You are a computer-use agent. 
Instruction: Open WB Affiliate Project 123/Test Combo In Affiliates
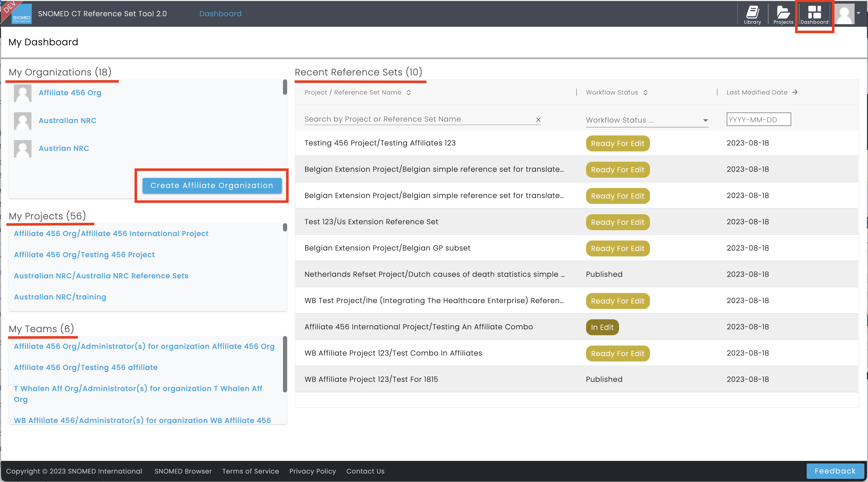tap(577, 353)
